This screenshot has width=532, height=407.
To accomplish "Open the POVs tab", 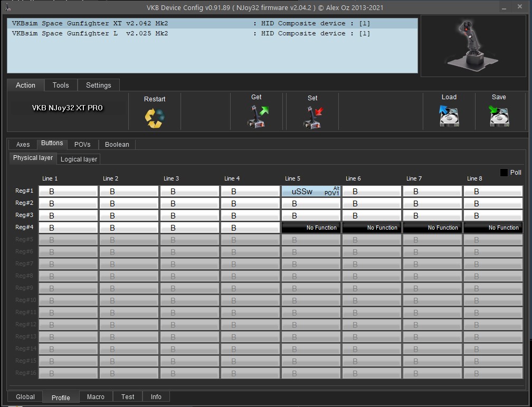I will [x=82, y=144].
